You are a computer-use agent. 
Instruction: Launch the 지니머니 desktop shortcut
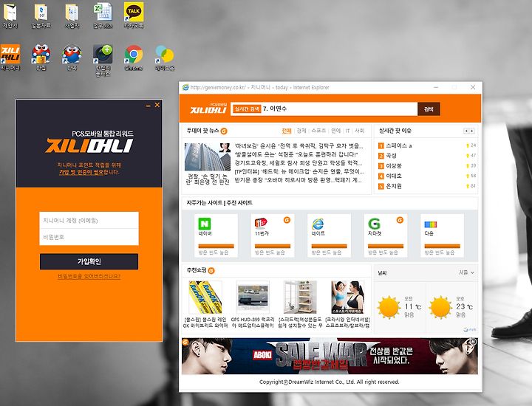pyautogui.click(x=10, y=58)
